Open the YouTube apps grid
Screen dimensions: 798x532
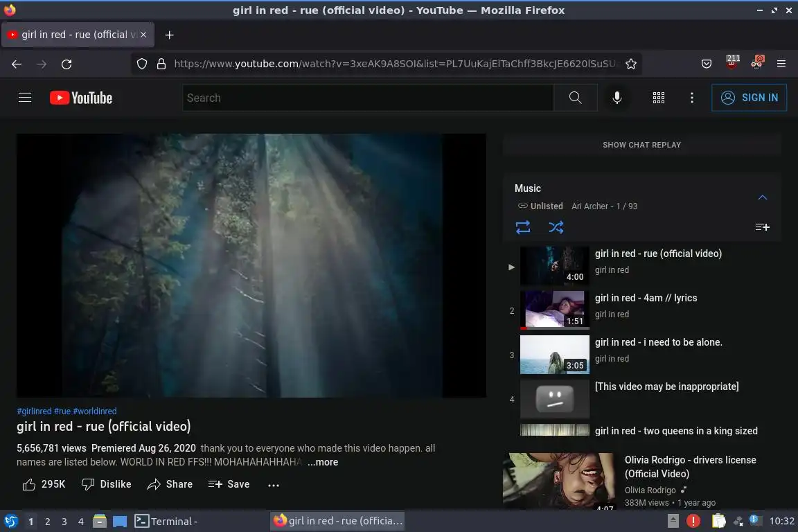[x=659, y=98]
